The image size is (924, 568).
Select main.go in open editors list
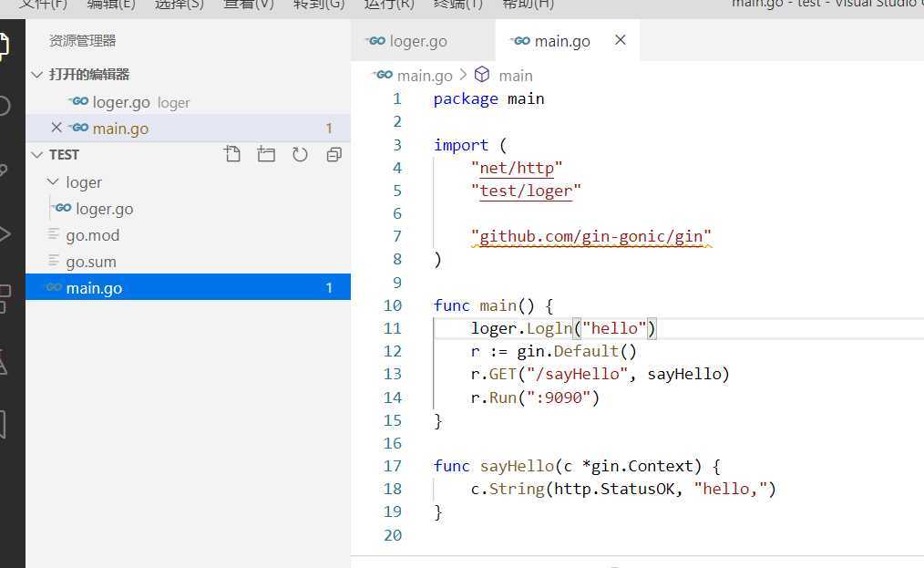pyautogui.click(x=189, y=128)
